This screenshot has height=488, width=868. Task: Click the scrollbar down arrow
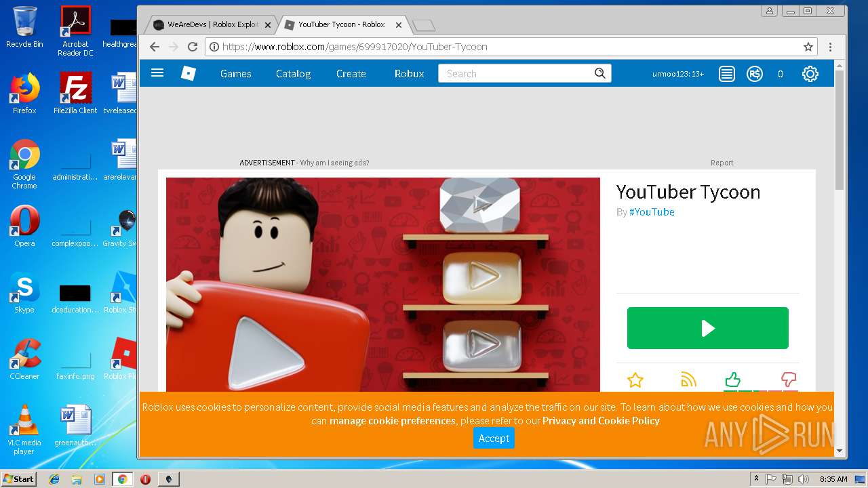[x=840, y=451]
